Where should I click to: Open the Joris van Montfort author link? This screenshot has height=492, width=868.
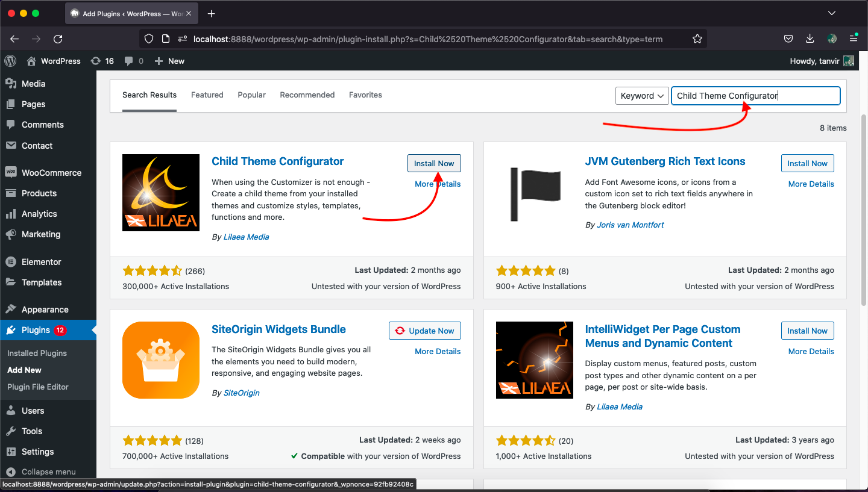[x=631, y=225]
